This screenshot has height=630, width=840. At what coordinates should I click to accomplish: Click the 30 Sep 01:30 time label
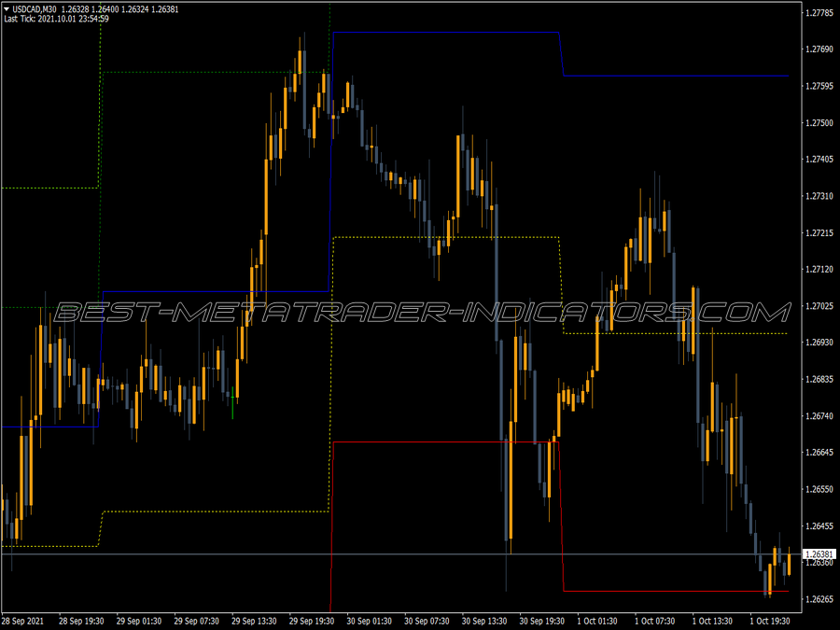369,621
